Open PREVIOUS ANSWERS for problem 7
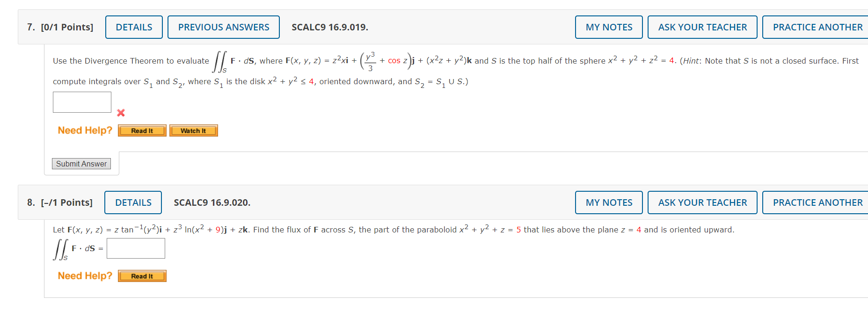 pyautogui.click(x=224, y=27)
